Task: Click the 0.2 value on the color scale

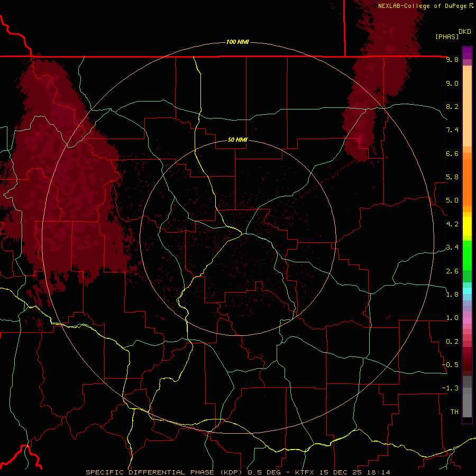Action: (452, 342)
